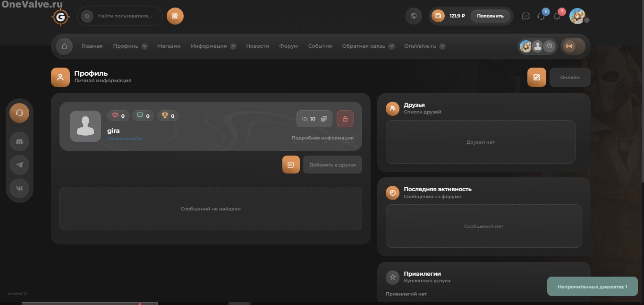The image size is (644, 305).
Task: Open the Discord link in left sidebar
Action: [x=19, y=141]
